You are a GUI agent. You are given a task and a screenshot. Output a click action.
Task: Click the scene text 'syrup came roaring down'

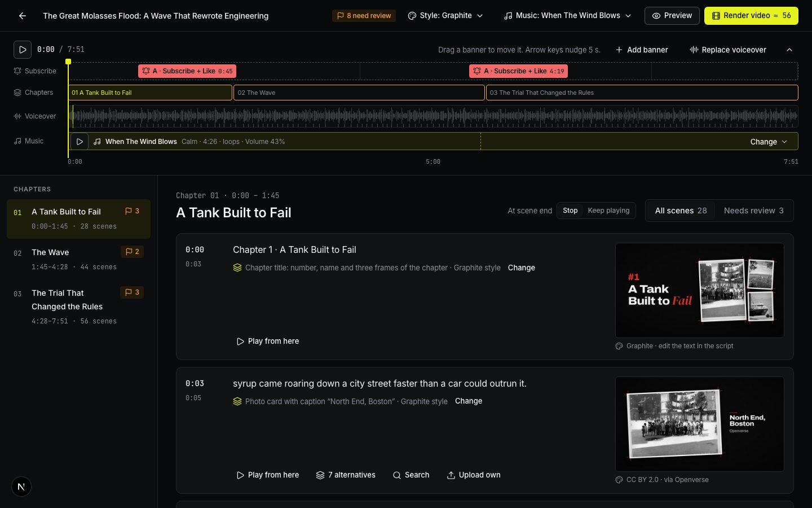pyautogui.click(x=379, y=384)
